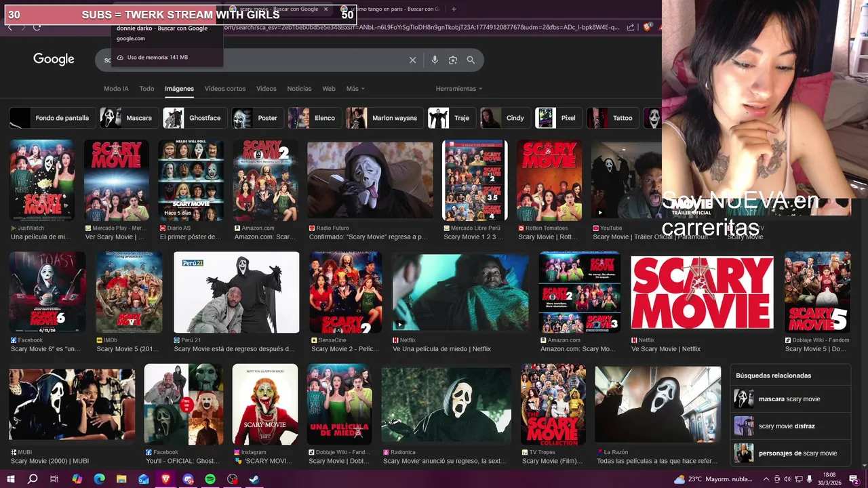Switch to Modo IA tab
Viewport: 868px width, 488px height.
116,89
